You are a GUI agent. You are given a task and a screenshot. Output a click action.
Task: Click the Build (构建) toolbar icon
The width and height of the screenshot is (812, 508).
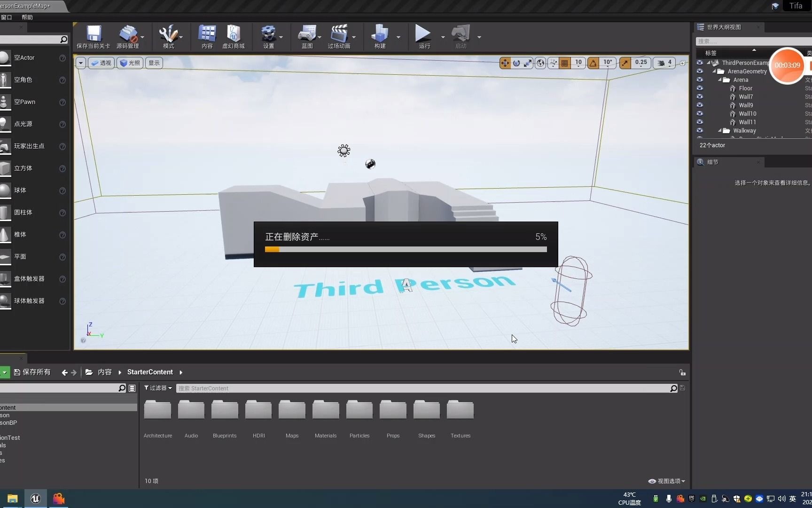[380, 37]
